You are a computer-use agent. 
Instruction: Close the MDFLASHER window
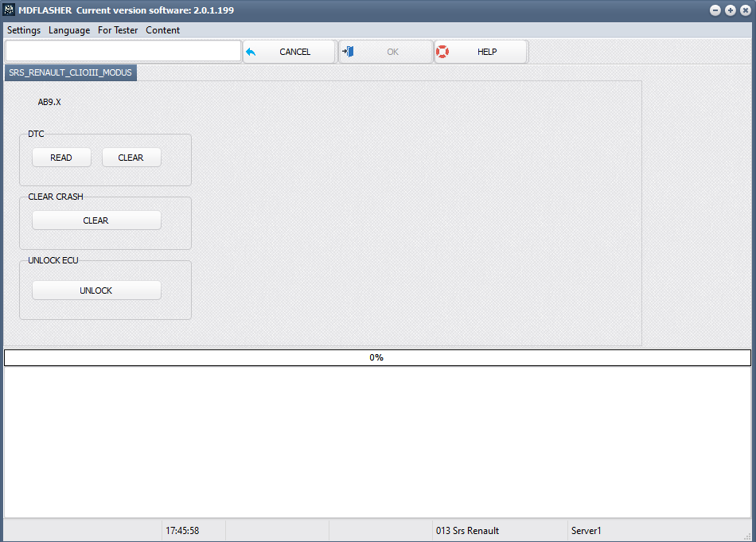[746, 10]
